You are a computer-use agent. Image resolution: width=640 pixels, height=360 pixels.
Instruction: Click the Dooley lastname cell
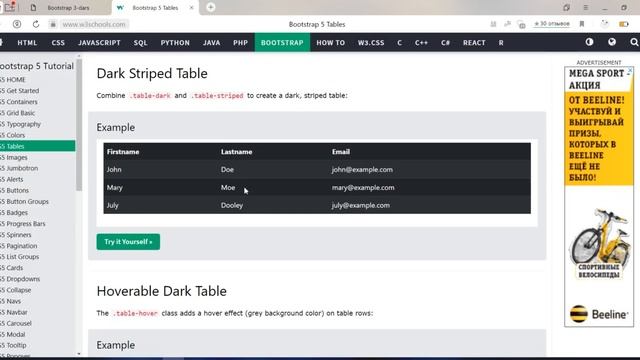pos(232,205)
